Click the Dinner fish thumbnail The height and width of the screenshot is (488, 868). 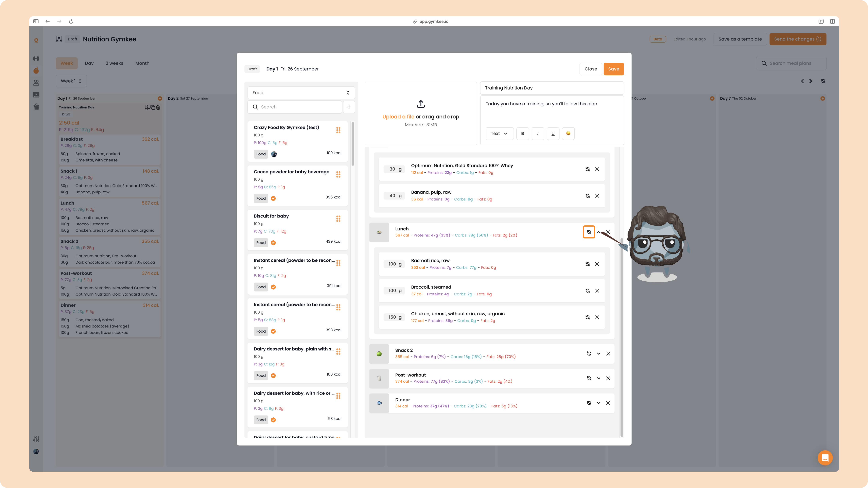pyautogui.click(x=379, y=403)
